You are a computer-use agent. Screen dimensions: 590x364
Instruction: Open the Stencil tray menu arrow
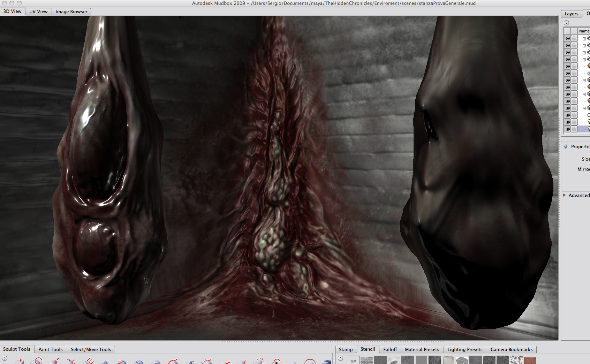point(341,358)
